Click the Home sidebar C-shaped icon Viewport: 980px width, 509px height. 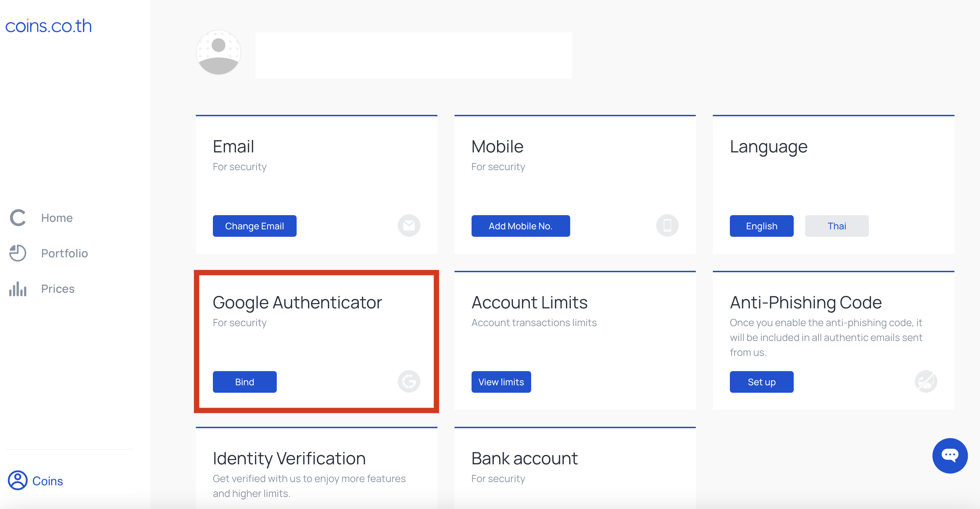17,218
